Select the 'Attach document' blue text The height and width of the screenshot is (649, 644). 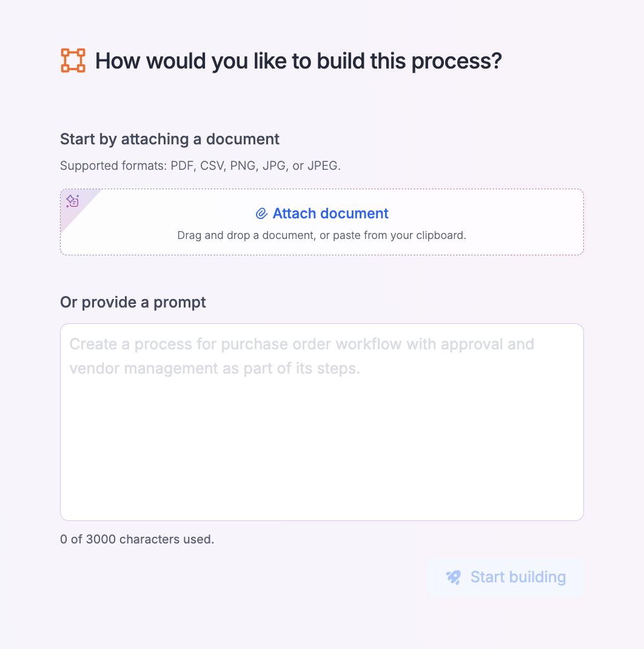coord(330,214)
